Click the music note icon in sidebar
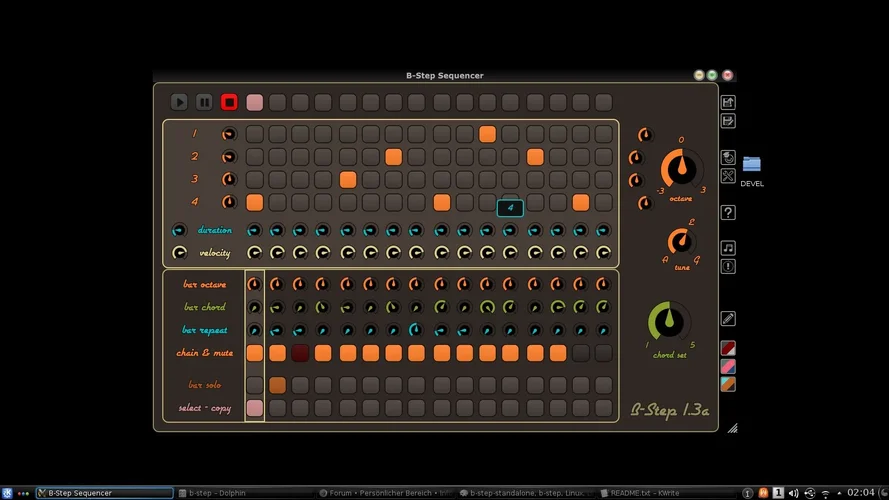This screenshot has width=889, height=500. [x=728, y=248]
